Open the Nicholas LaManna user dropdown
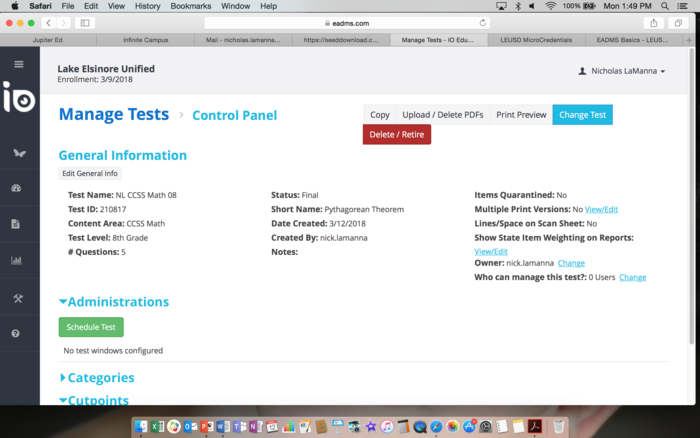 click(x=622, y=71)
